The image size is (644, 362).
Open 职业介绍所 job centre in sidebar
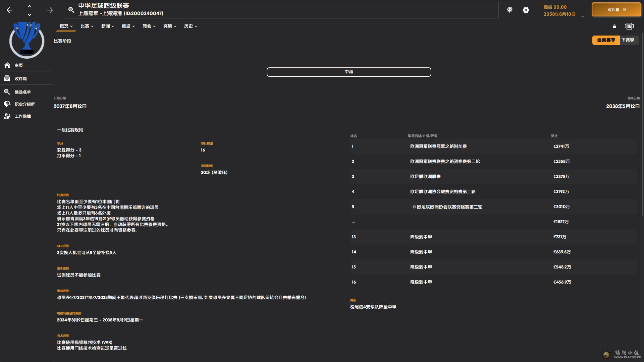24,104
